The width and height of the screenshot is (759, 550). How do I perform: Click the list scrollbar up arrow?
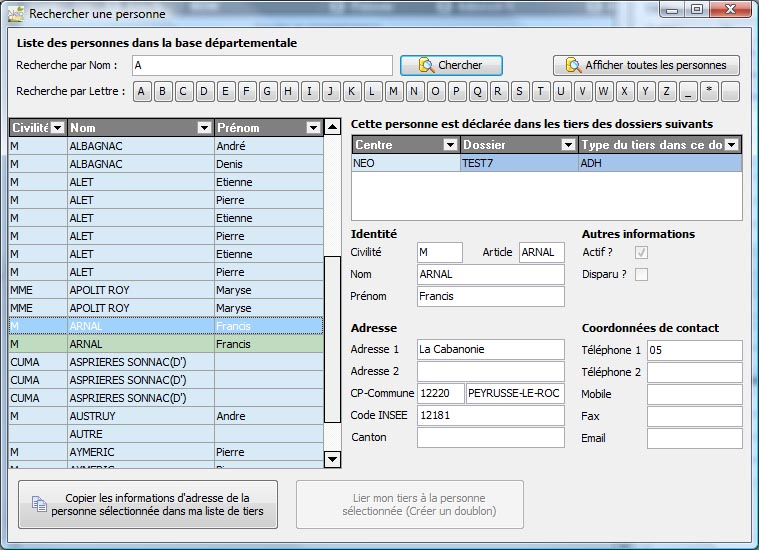[x=332, y=127]
